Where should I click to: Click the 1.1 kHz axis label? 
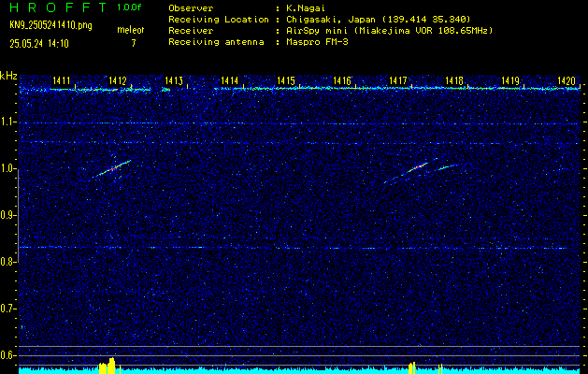coord(8,122)
